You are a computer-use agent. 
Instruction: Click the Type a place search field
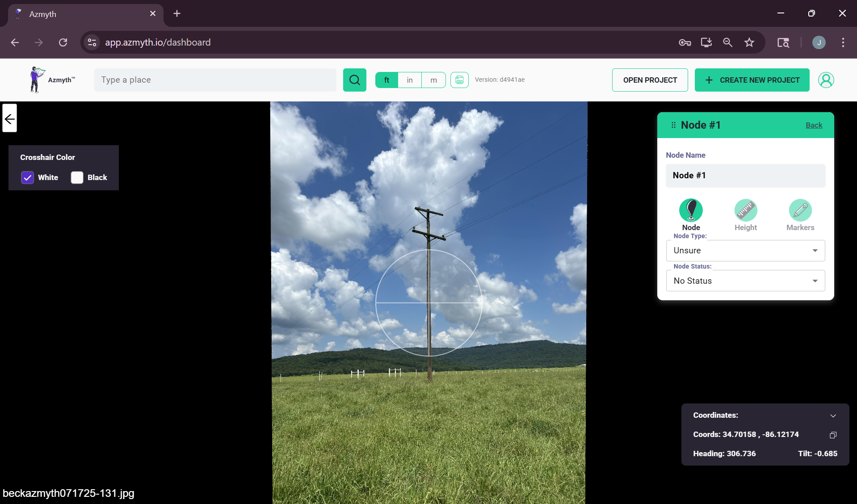click(215, 80)
